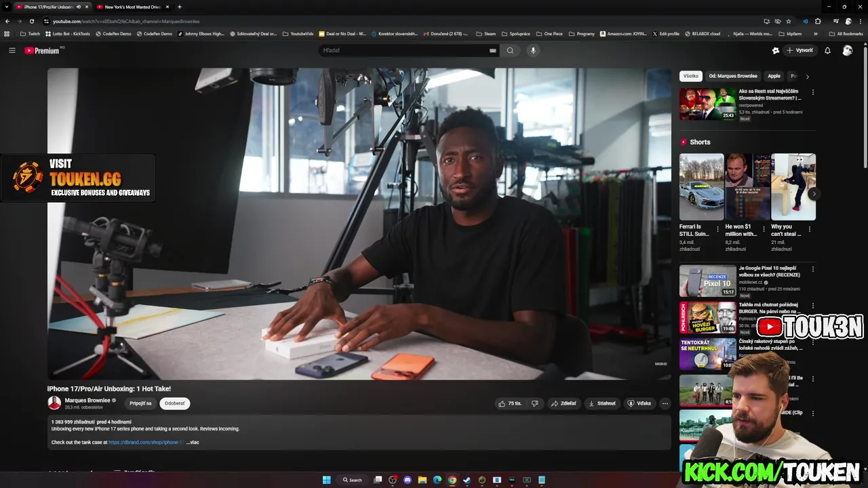Click the magnifier search button
This screenshot has width=868, height=488.
click(x=511, y=50)
